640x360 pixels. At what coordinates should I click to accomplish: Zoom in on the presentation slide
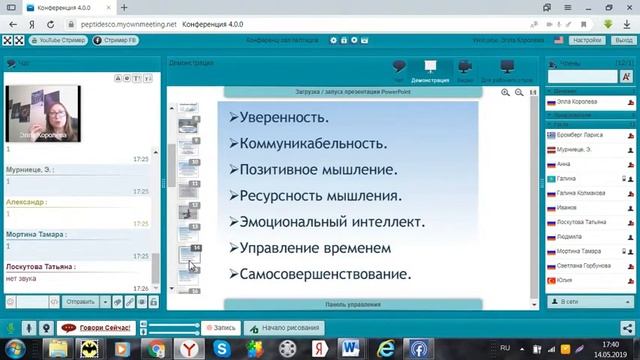(505, 93)
